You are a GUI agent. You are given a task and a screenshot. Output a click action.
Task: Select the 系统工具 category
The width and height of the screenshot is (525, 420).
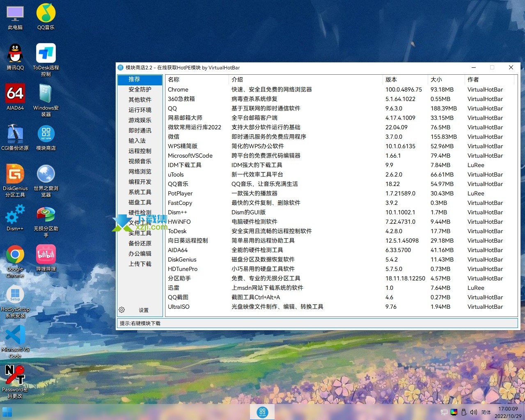click(140, 192)
